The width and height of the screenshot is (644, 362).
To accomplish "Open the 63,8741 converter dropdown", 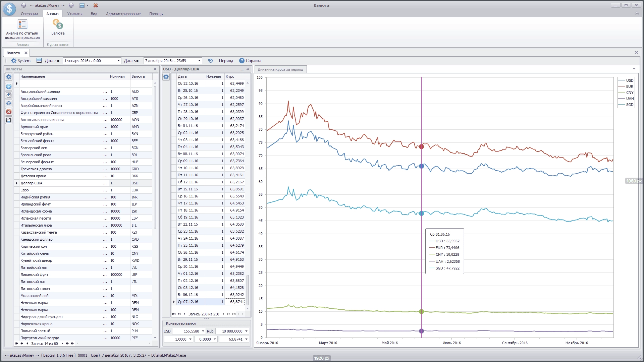I will (247, 339).
